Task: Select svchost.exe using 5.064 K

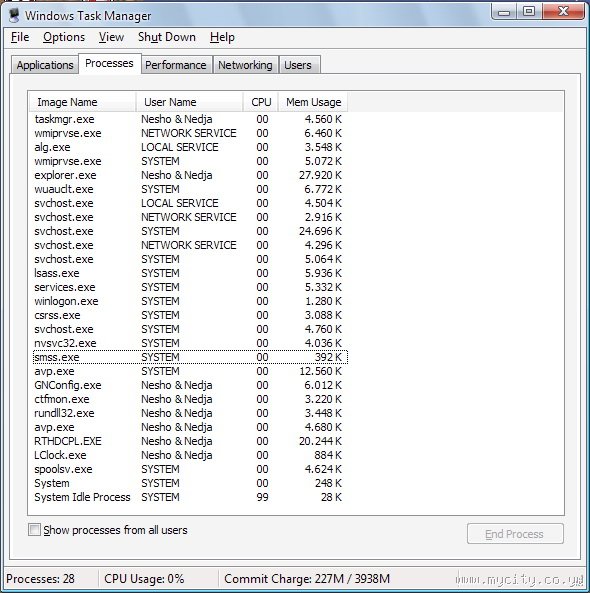Action: tap(190, 259)
